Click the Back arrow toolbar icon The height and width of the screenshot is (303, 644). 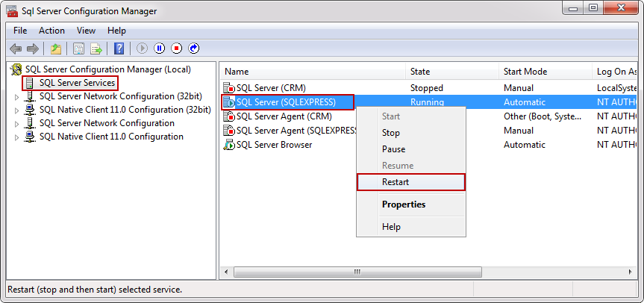[x=16, y=49]
